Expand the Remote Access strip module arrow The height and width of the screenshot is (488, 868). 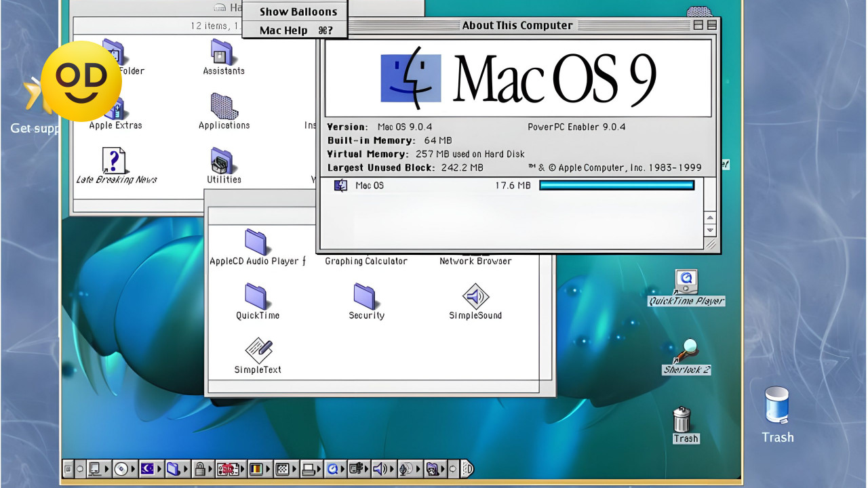click(368, 468)
